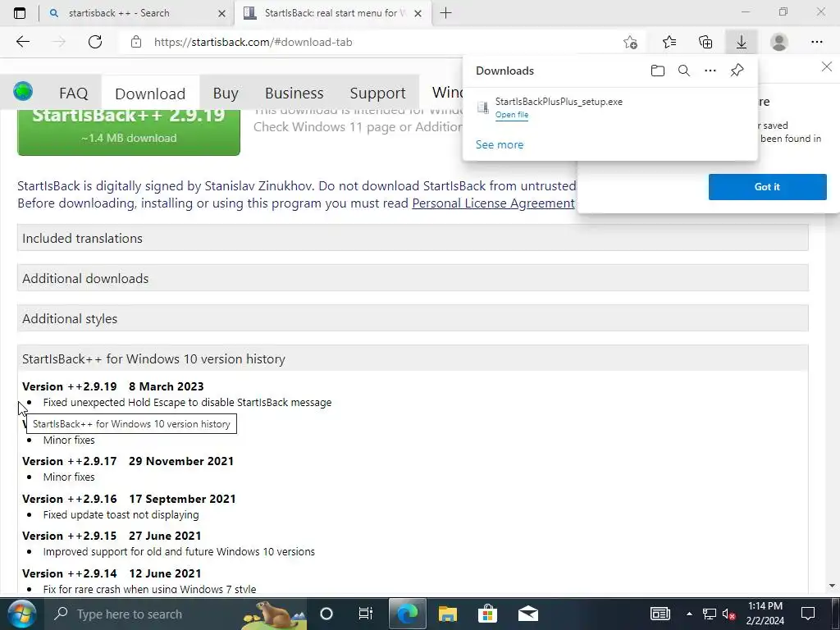Click the StartIsBack globe logo
840x630 pixels.
(x=23, y=91)
